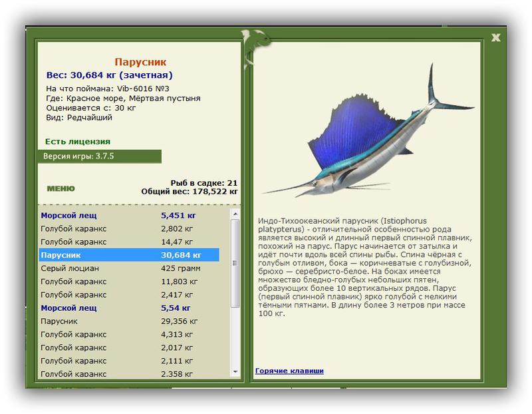The image size is (532, 414).
Task: Select Голубой каранкс 11,803 кг row
Action: (x=129, y=282)
